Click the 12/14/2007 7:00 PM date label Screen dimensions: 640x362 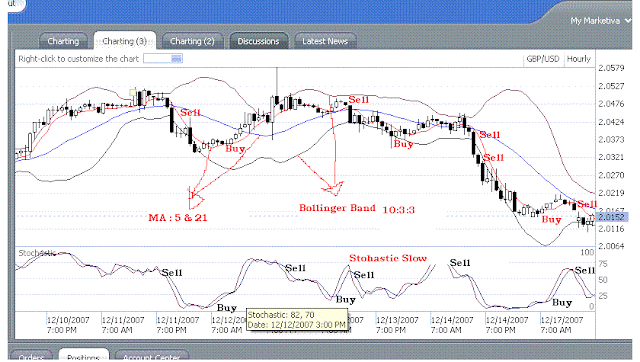(507, 325)
